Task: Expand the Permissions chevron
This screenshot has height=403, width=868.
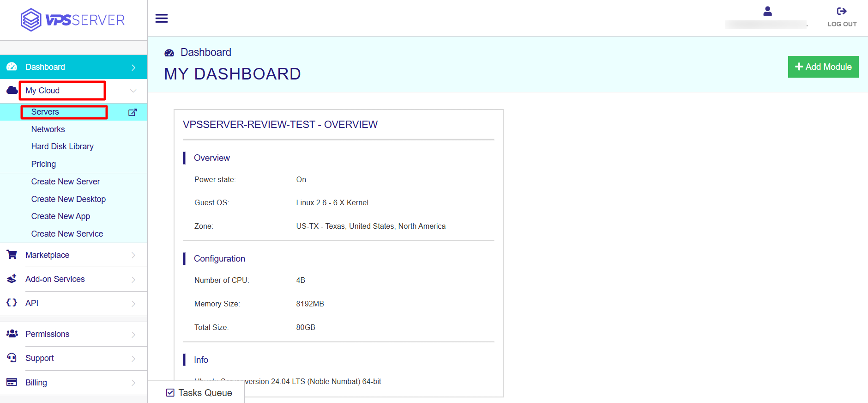Action: click(133, 335)
